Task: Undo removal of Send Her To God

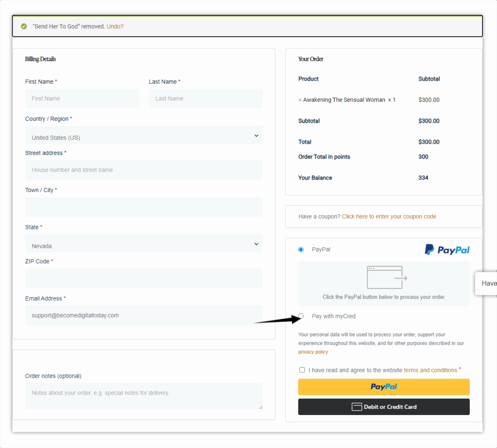Action: (x=115, y=26)
